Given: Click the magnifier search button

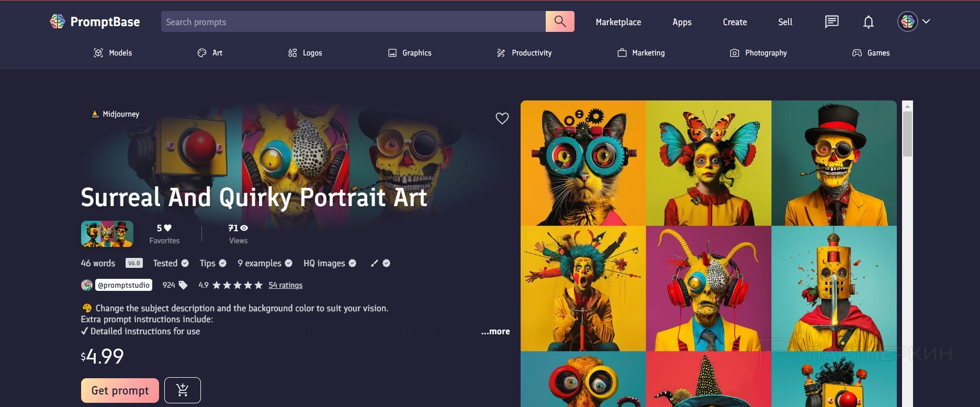Looking at the screenshot, I should click(x=560, y=21).
